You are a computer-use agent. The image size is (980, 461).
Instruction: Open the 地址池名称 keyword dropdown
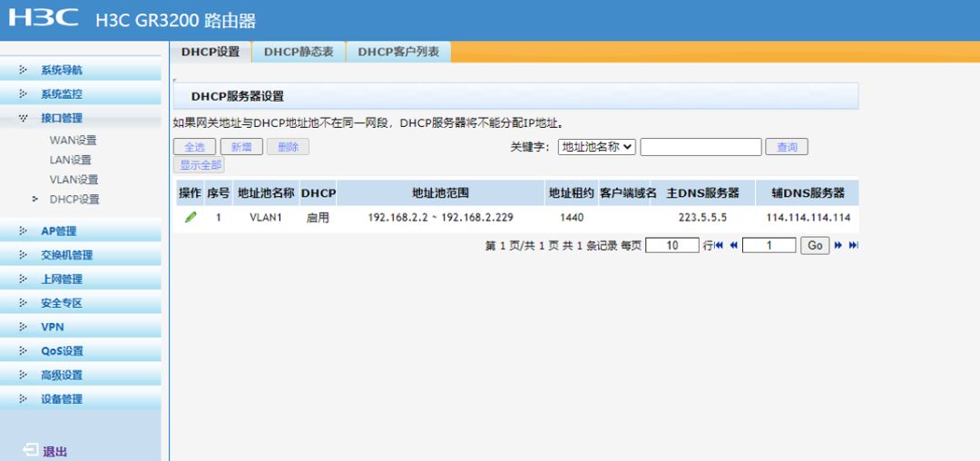click(x=597, y=147)
